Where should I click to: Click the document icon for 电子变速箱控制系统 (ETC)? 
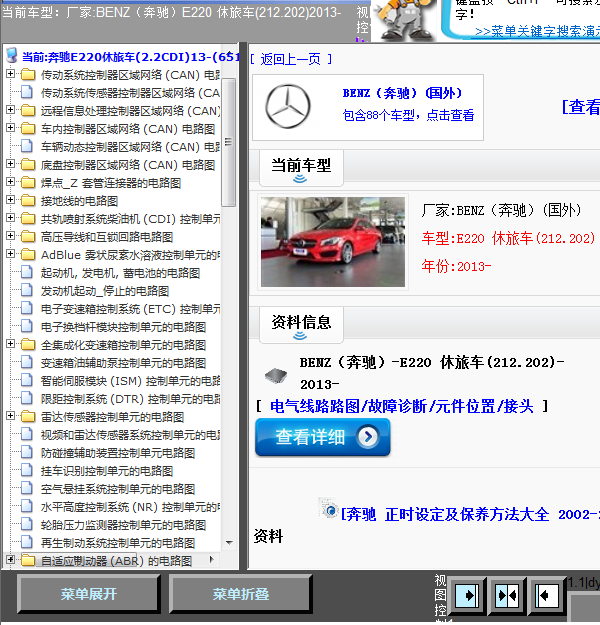pyautogui.click(x=27, y=308)
